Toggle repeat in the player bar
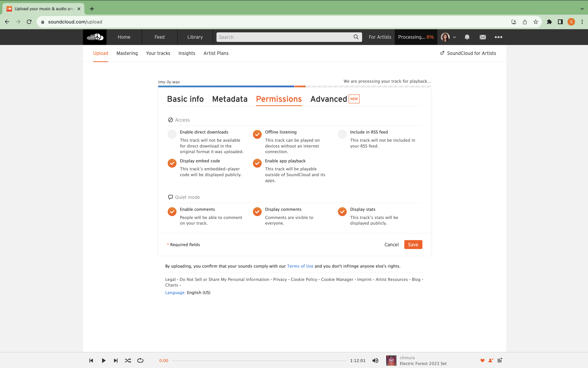The width and height of the screenshot is (588, 368). pos(140,360)
